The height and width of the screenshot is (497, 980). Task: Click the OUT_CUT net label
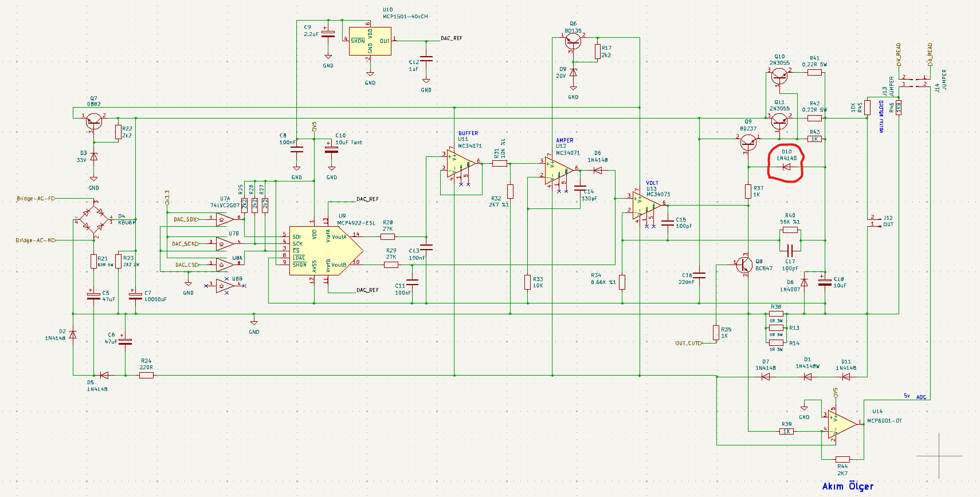[688, 344]
